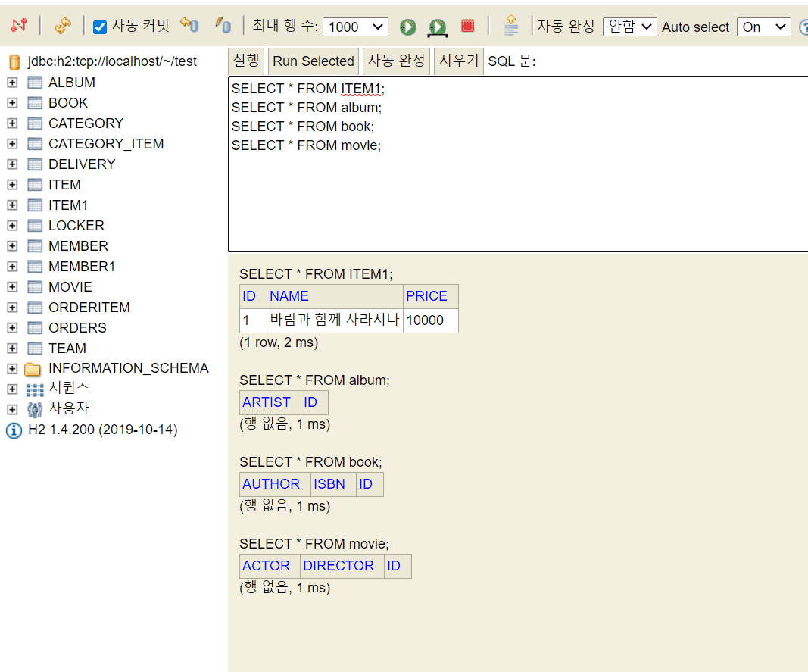The image size is (808, 672).
Task: Click the H2 1.4.200 (2019-10-14) version text
Action: coord(103,430)
